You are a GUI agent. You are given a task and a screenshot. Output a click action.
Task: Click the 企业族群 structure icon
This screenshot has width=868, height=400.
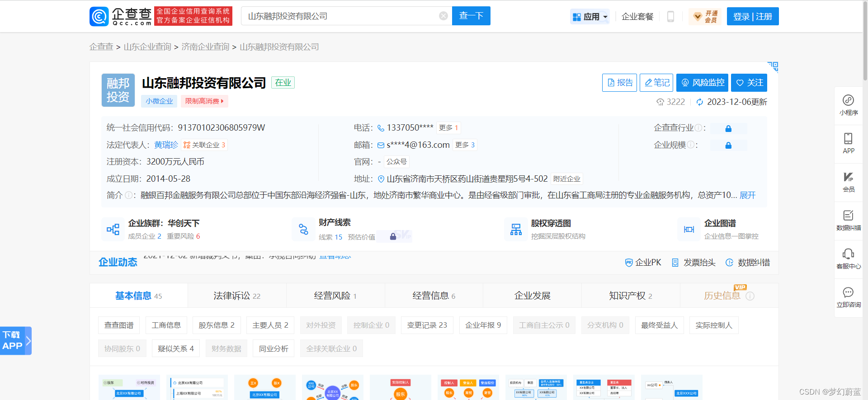pos(113,229)
